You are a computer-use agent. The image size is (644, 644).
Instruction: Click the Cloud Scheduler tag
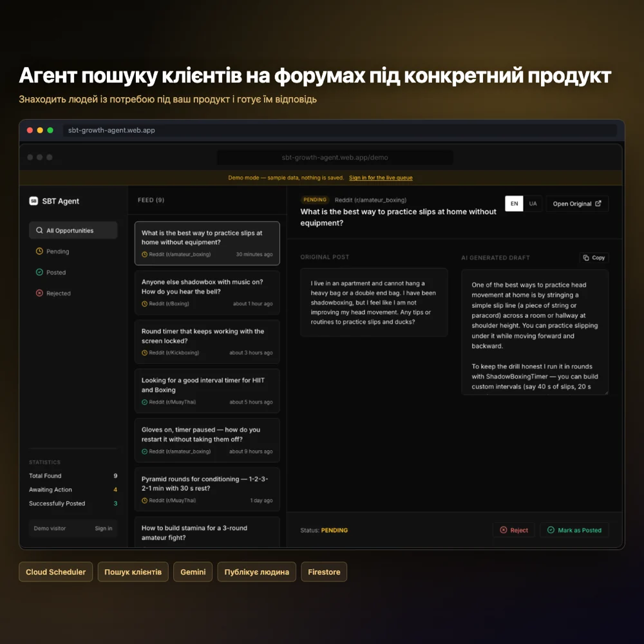[x=56, y=572]
